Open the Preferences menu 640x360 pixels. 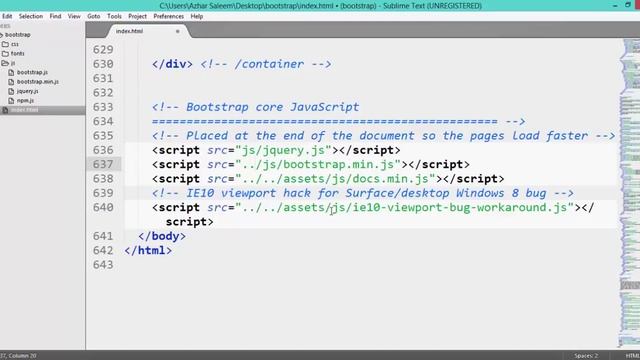168,16
